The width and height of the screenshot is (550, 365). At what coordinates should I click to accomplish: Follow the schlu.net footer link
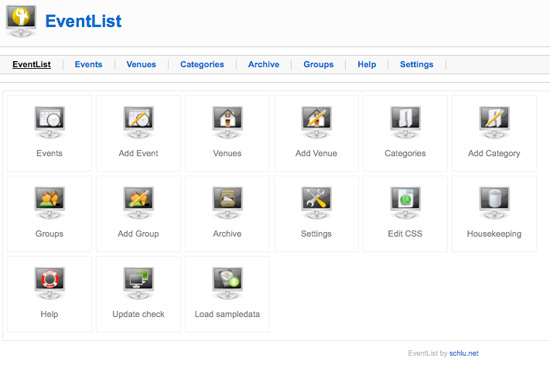tap(464, 353)
